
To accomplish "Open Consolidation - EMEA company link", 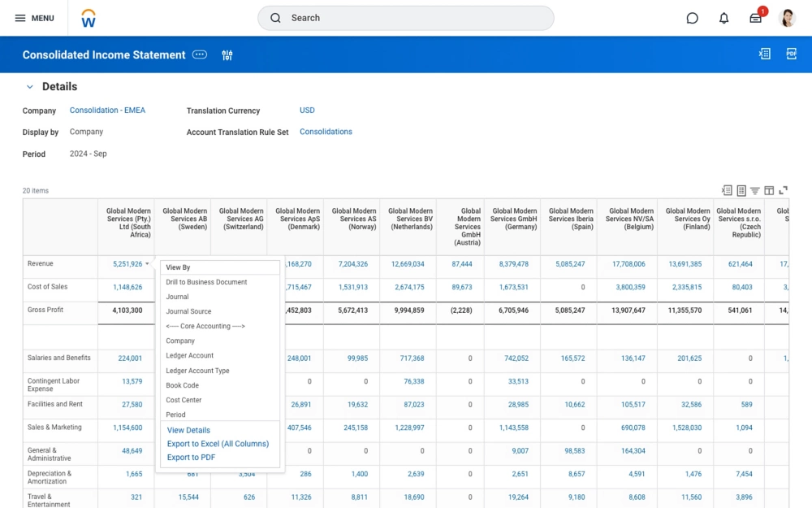I will 107,110.
